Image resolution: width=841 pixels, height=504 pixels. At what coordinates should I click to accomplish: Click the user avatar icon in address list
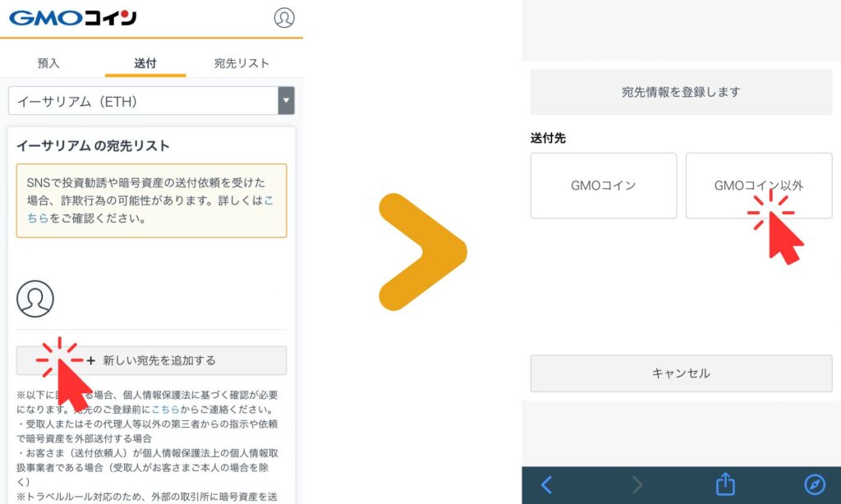(35, 299)
